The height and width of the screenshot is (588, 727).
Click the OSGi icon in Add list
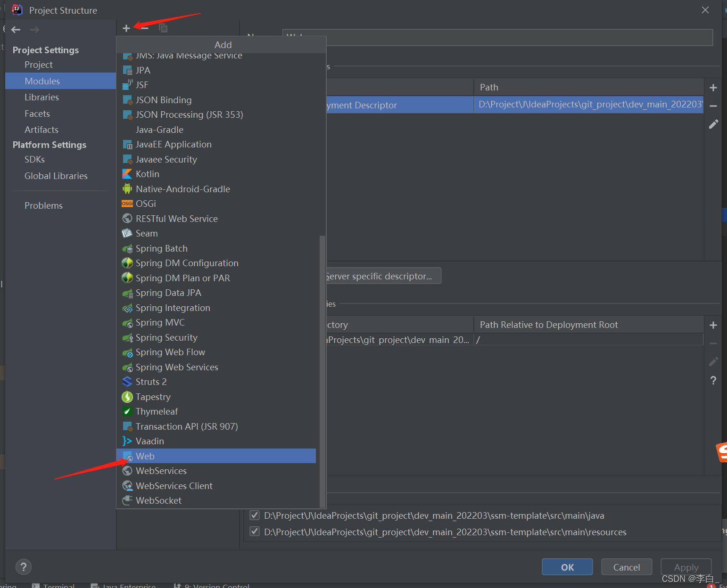point(127,204)
